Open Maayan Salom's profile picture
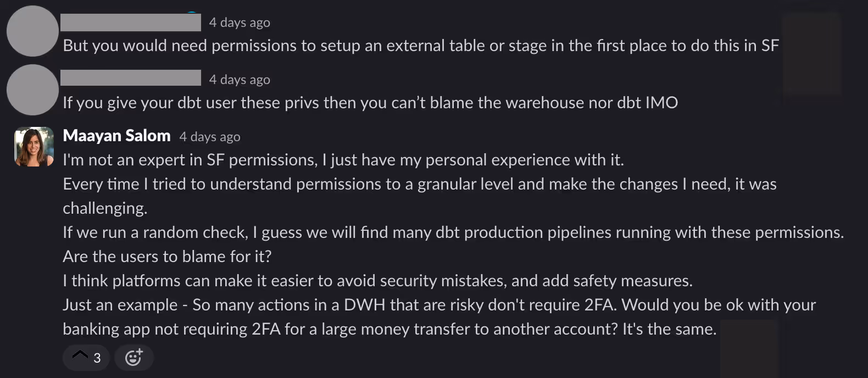Viewport: 868px width, 378px height. 33,147
